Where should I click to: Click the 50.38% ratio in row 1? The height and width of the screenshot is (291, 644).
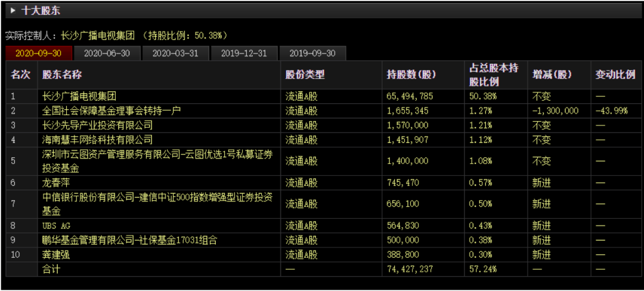pos(482,97)
